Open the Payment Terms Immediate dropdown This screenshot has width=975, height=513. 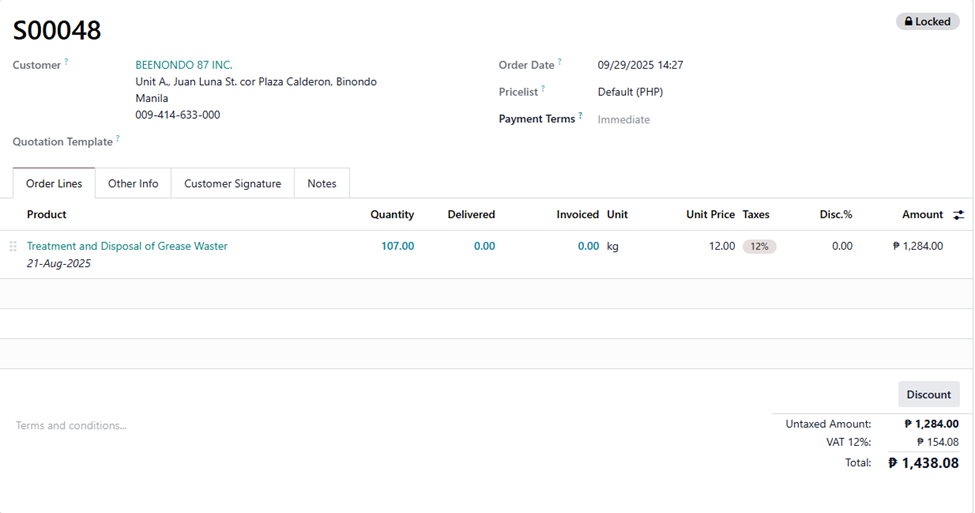624,120
